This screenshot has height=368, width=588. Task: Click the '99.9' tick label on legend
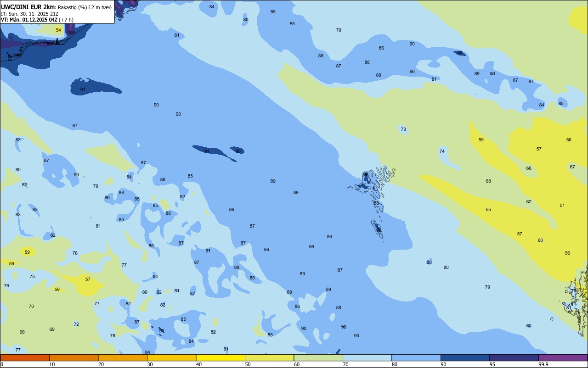(543, 364)
